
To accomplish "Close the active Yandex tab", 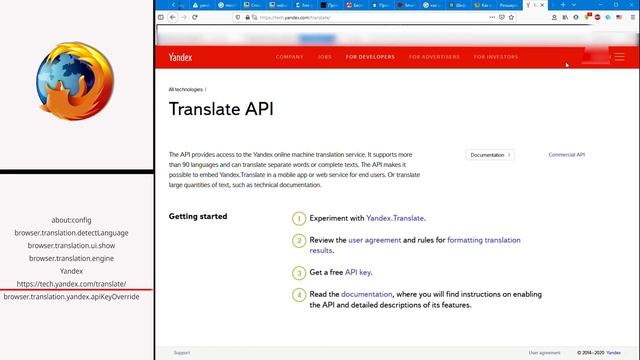I will click(542, 5).
